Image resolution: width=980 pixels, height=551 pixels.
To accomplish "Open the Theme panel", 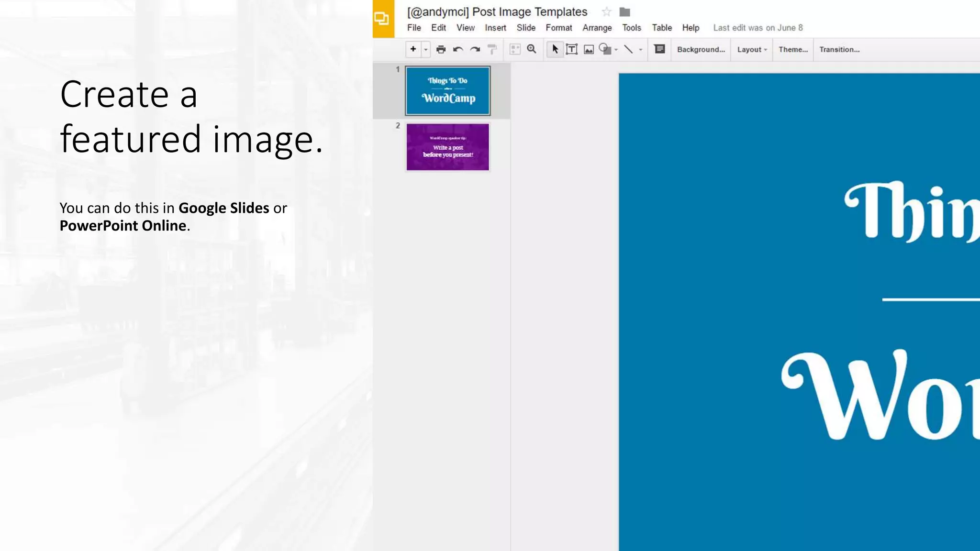I will click(x=793, y=49).
